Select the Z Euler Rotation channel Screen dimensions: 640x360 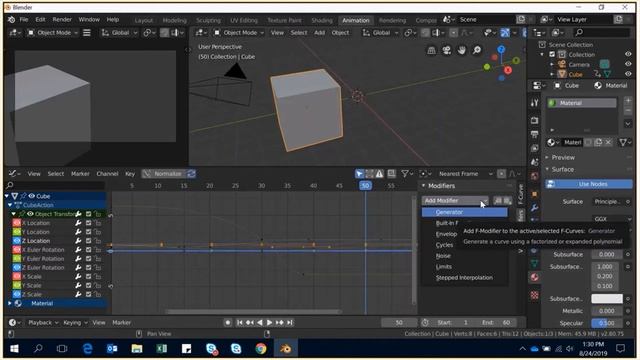pos(43,268)
